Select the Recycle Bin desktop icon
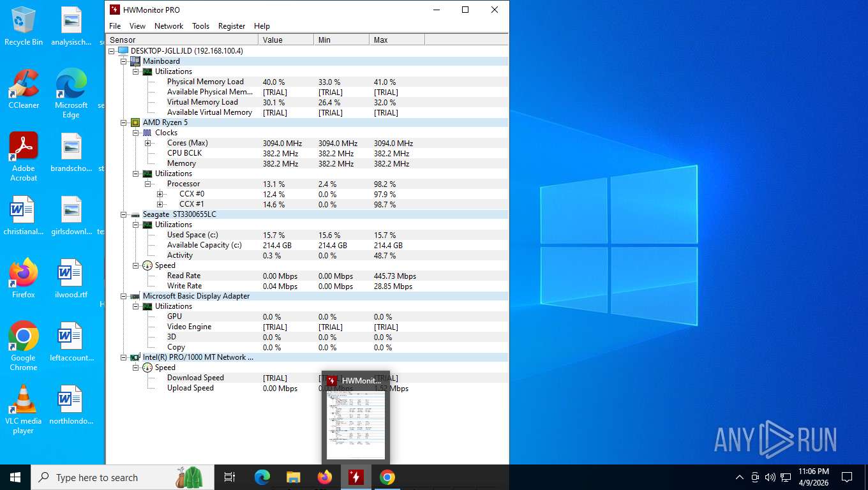The image size is (868, 490). [24, 26]
